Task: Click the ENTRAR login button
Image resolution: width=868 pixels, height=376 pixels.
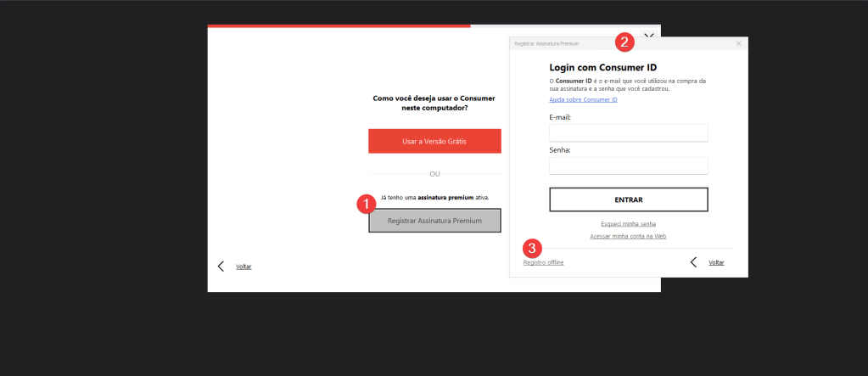Action: click(629, 200)
